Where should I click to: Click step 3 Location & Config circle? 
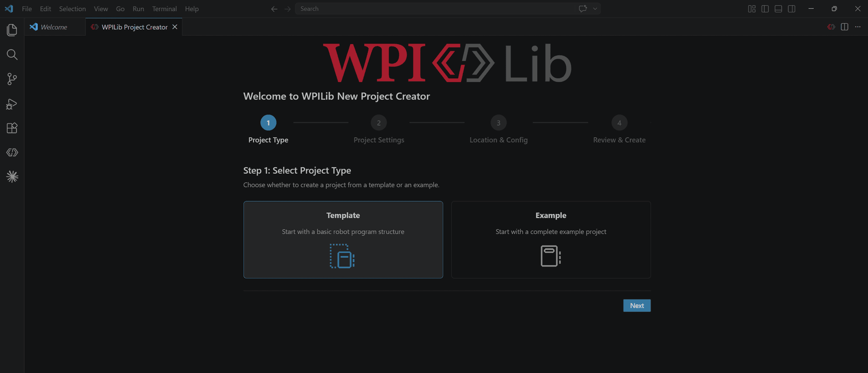click(499, 123)
